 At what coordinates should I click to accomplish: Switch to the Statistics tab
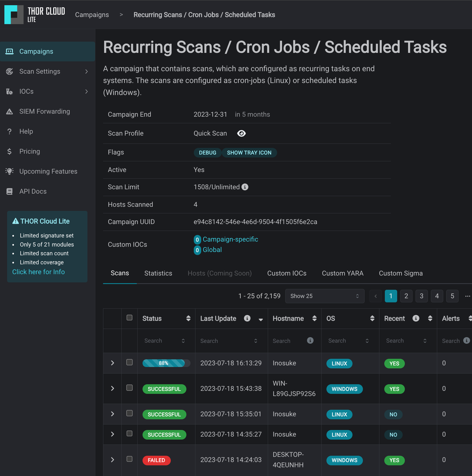[x=158, y=273]
